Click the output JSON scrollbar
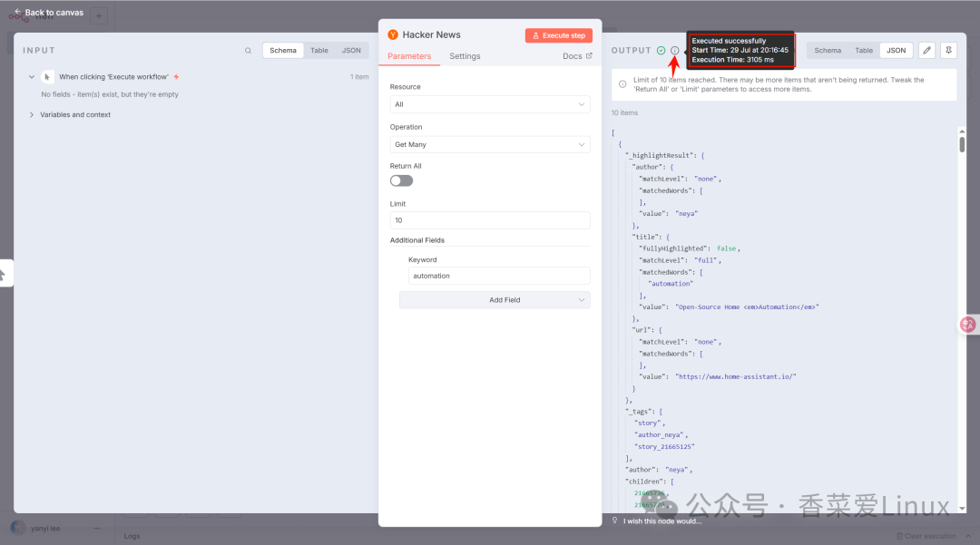Screen dimensions: 980x545 coord(962,144)
